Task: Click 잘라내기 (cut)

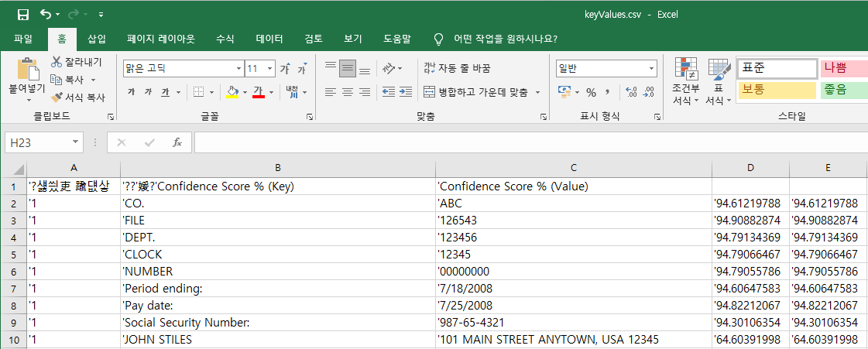Action: [x=77, y=62]
